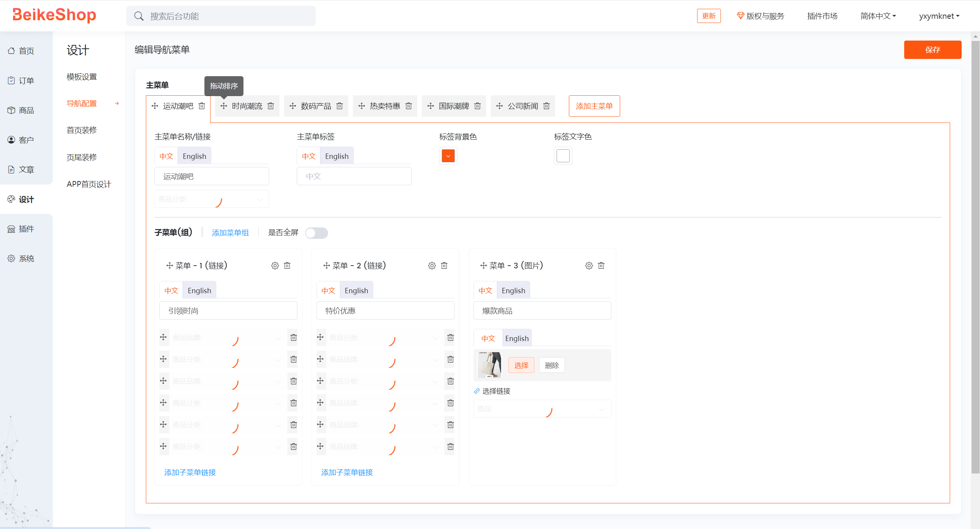Open settings gear for 菜单 - 2 group

coord(432,266)
